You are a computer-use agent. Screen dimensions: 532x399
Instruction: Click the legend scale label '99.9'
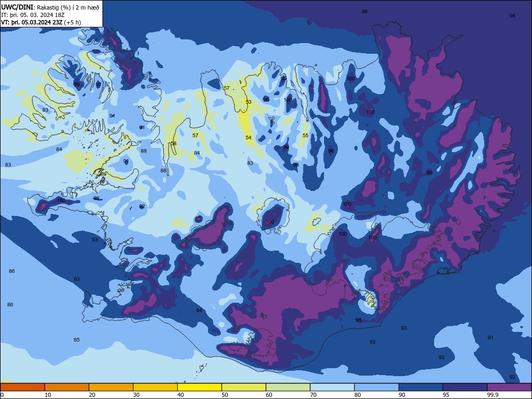493,395
